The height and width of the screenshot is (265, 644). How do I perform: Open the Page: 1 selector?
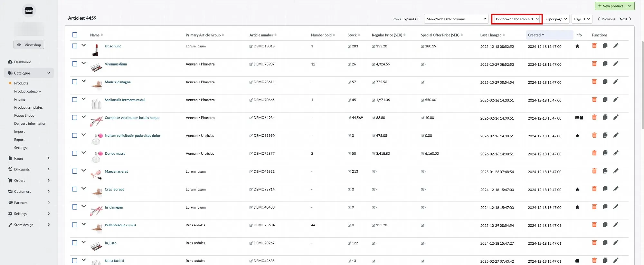pos(582,19)
